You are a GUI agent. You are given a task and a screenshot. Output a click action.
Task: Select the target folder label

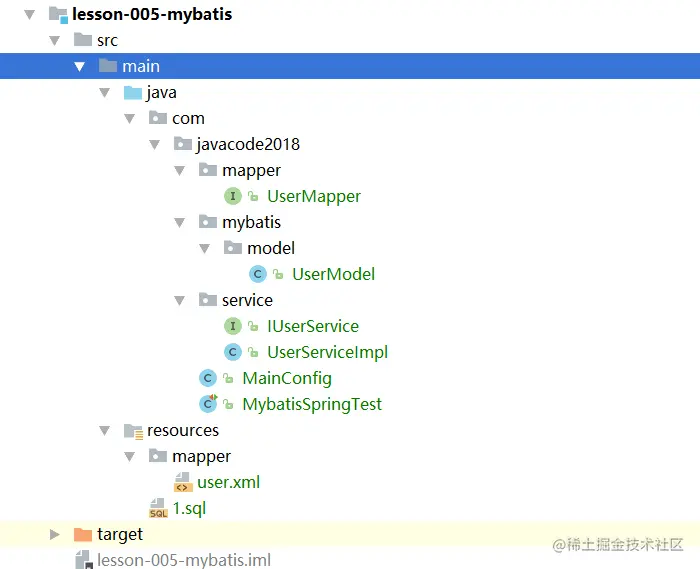(x=120, y=534)
